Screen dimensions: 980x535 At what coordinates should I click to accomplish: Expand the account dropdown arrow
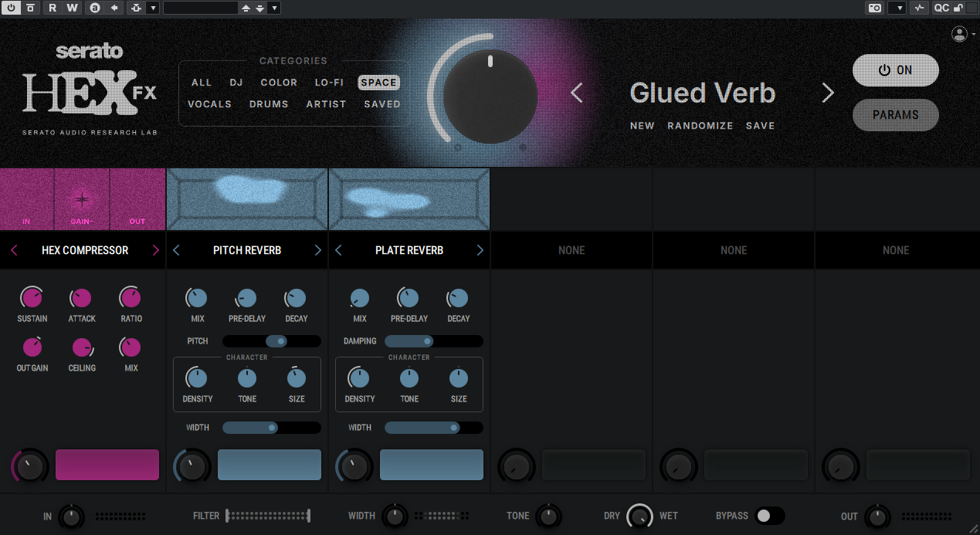(x=974, y=35)
